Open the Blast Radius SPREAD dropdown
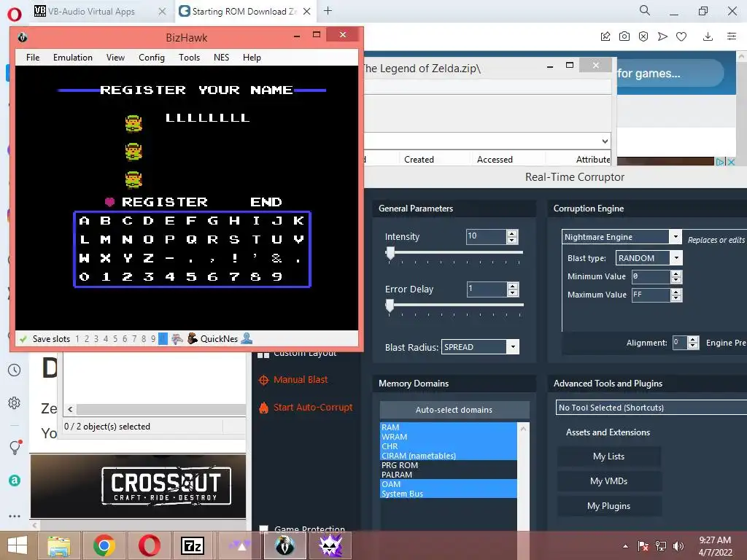Screen dimensions: 747x560 (513, 347)
